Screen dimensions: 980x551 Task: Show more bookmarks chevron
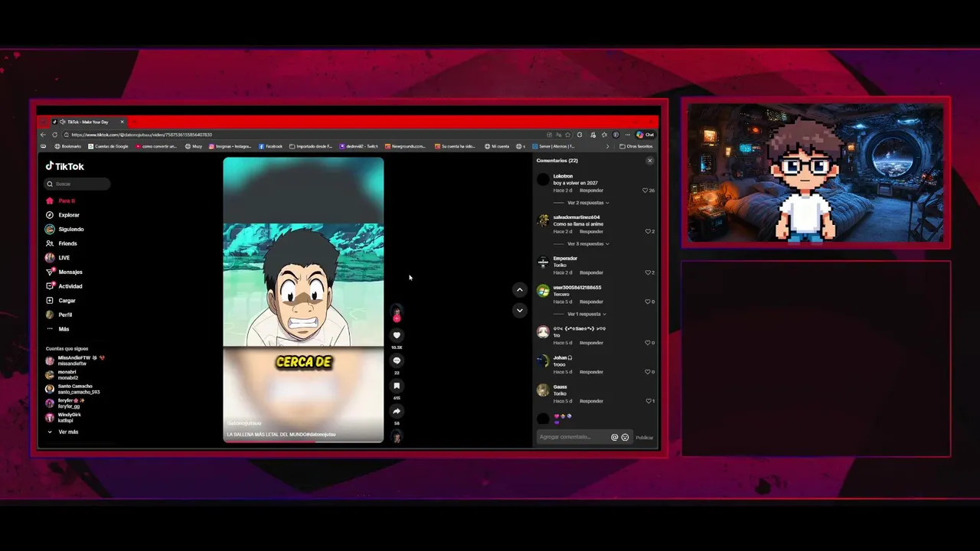click(x=608, y=146)
